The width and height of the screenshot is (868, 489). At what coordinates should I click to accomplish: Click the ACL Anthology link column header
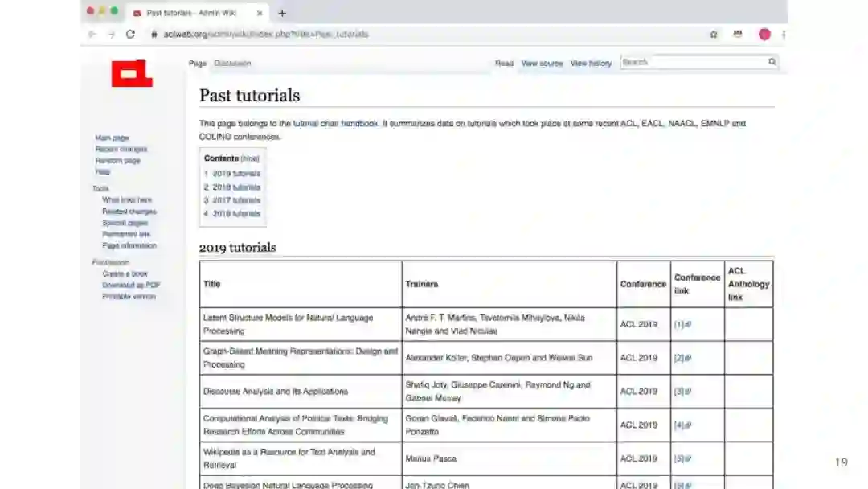(x=748, y=284)
